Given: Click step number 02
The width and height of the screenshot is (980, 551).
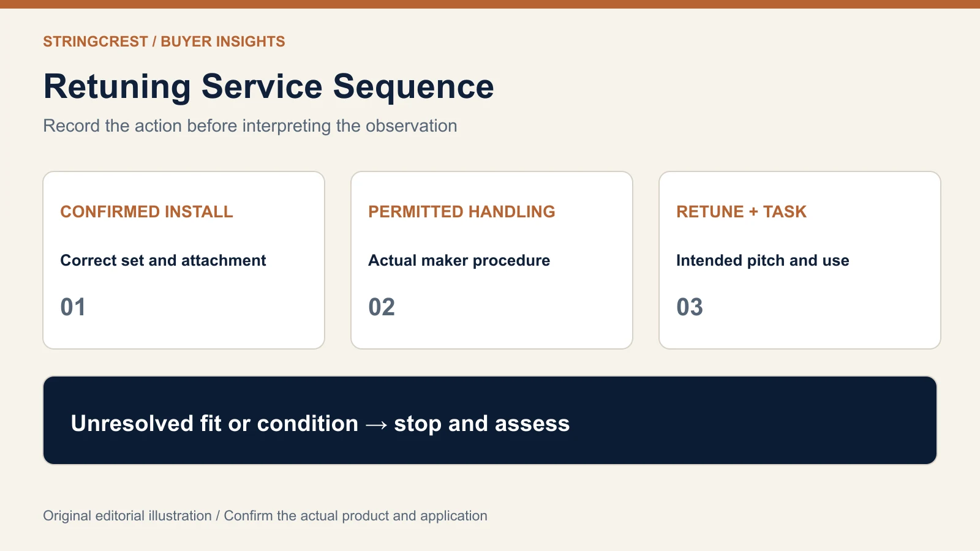Looking at the screenshot, I should tap(382, 307).
